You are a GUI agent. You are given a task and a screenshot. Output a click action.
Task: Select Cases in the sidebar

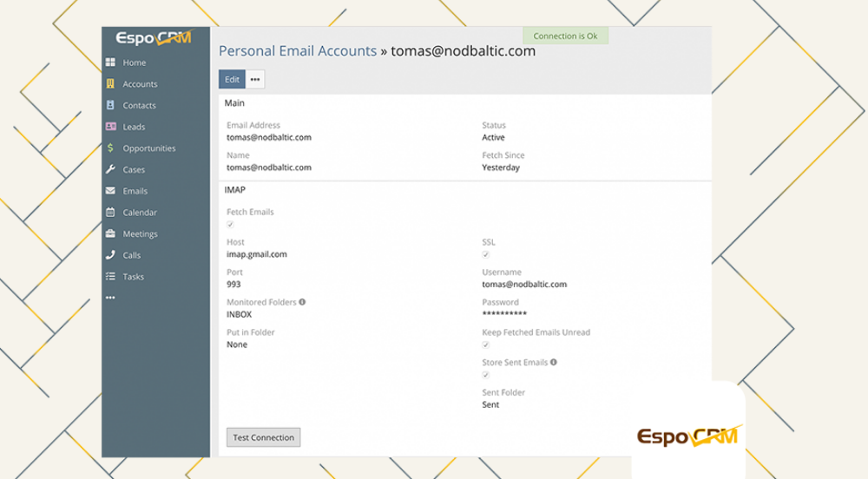pyautogui.click(x=134, y=170)
